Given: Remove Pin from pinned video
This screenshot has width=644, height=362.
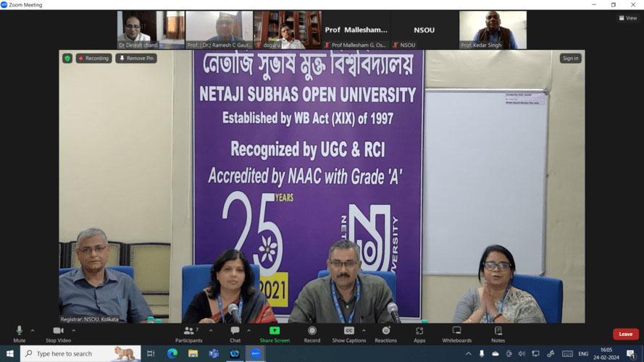Looking at the screenshot, I should pos(136,58).
